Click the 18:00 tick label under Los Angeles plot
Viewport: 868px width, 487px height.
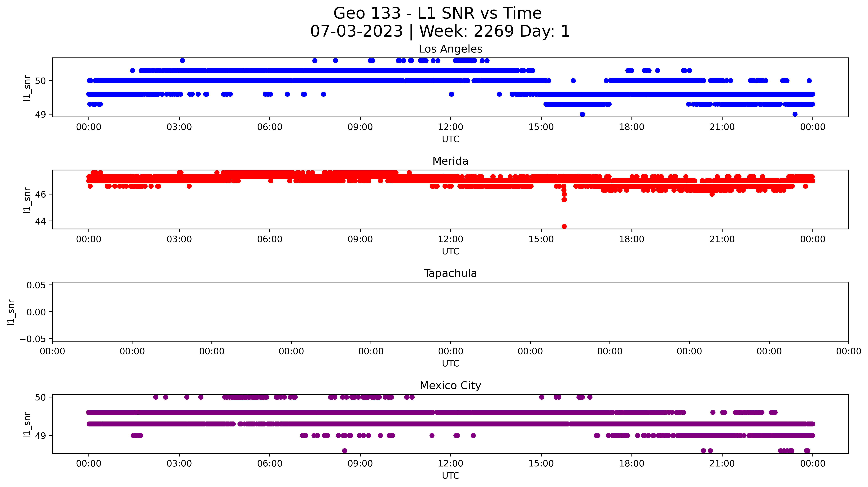coord(631,127)
